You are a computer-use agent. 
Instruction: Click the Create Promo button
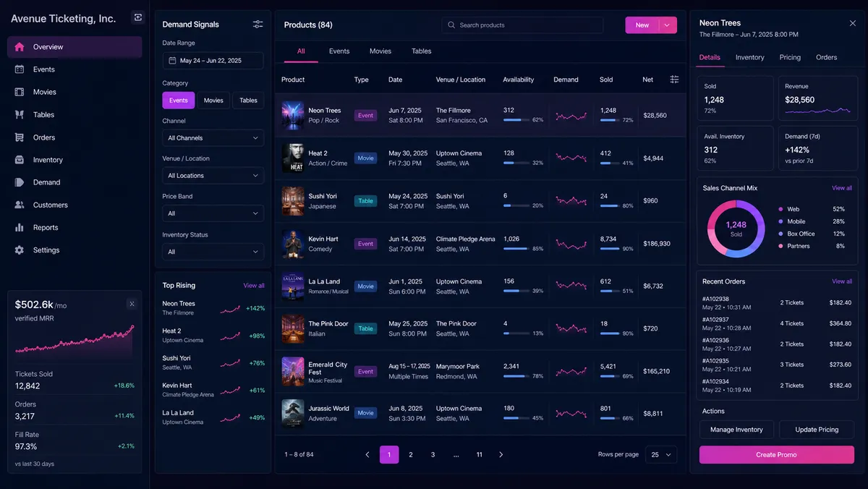click(777, 455)
